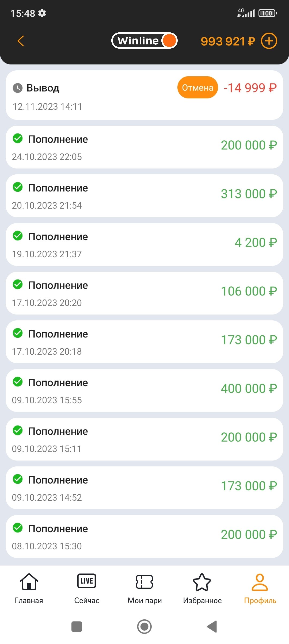The height and width of the screenshot is (644, 289).
Task: Tap the Мои пари ticket icon
Action: click(144, 582)
